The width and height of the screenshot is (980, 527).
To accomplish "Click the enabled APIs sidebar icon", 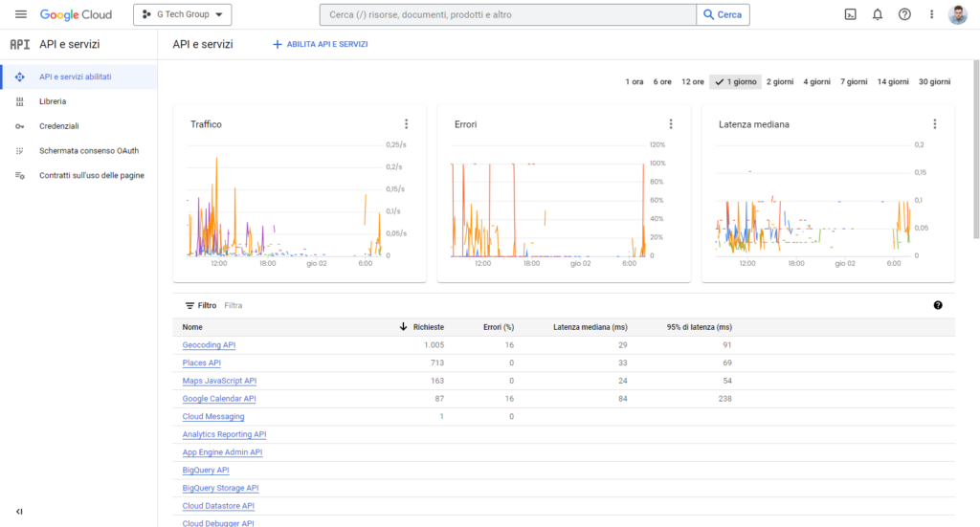I will coord(19,77).
